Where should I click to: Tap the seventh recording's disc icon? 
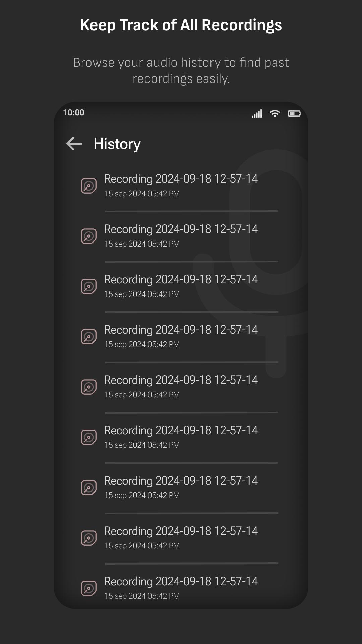click(x=89, y=488)
